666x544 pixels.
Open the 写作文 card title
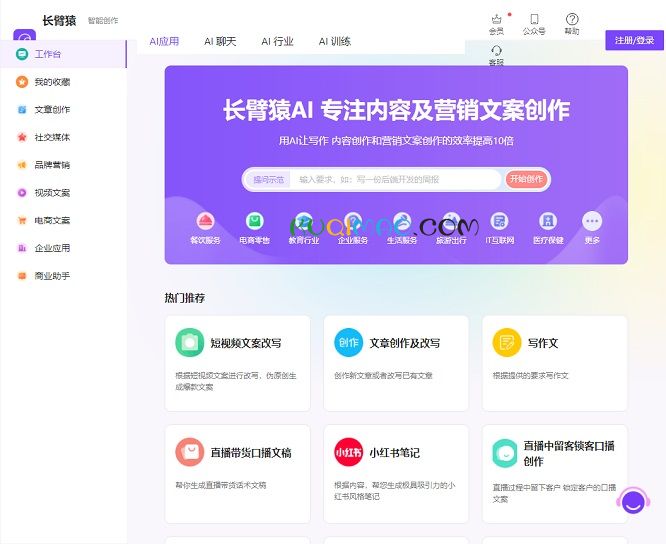543,343
